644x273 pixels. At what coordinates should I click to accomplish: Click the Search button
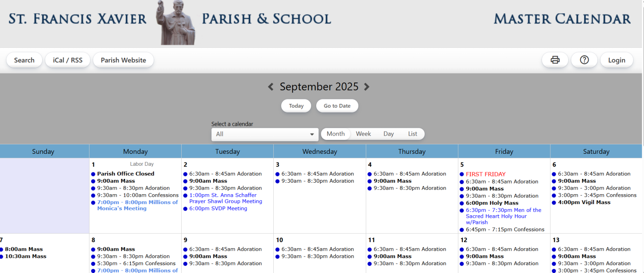[x=24, y=60]
